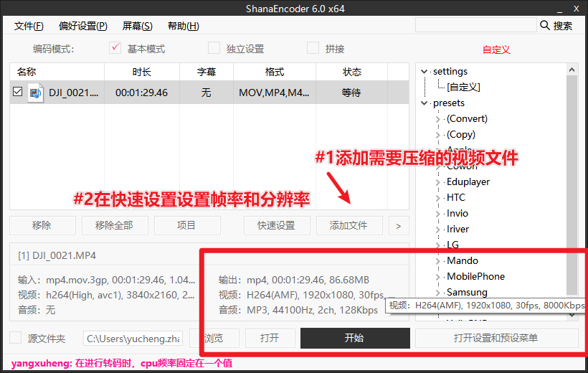The image size is (588, 373).
Task: Click 打开设置和预设菜单 button
Action: 496,338
